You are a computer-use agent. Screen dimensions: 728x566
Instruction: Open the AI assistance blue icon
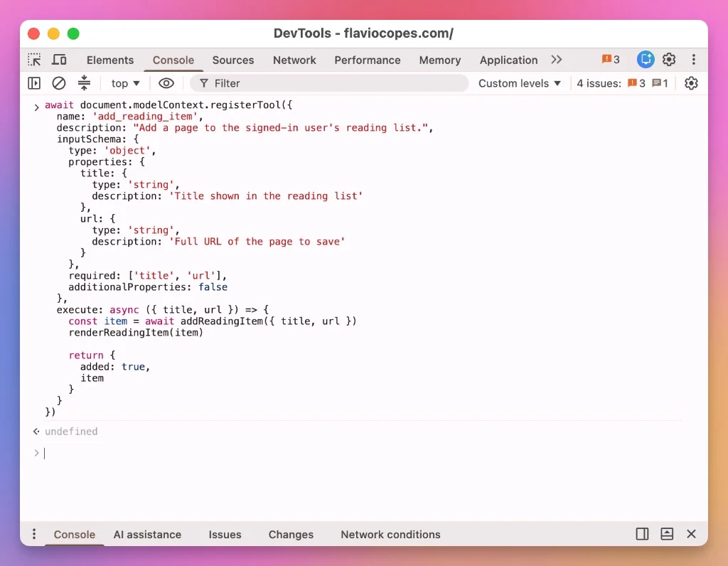[646, 60]
